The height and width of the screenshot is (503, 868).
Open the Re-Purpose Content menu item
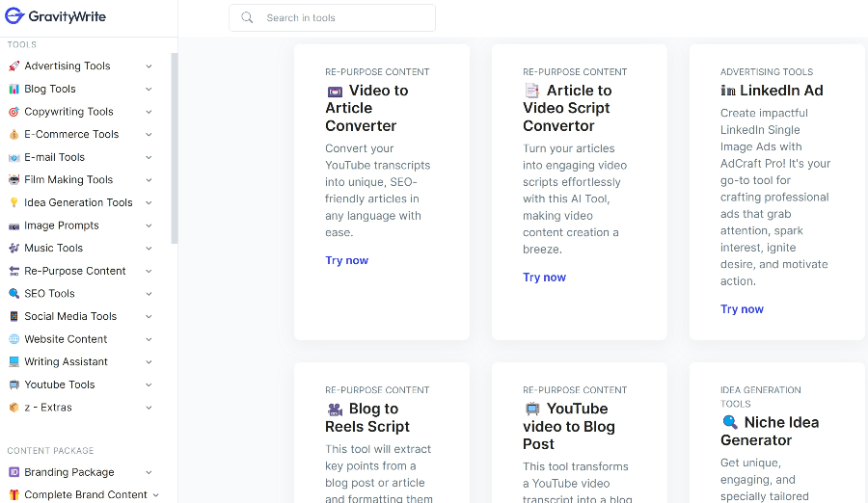click(x=75, y=271)
